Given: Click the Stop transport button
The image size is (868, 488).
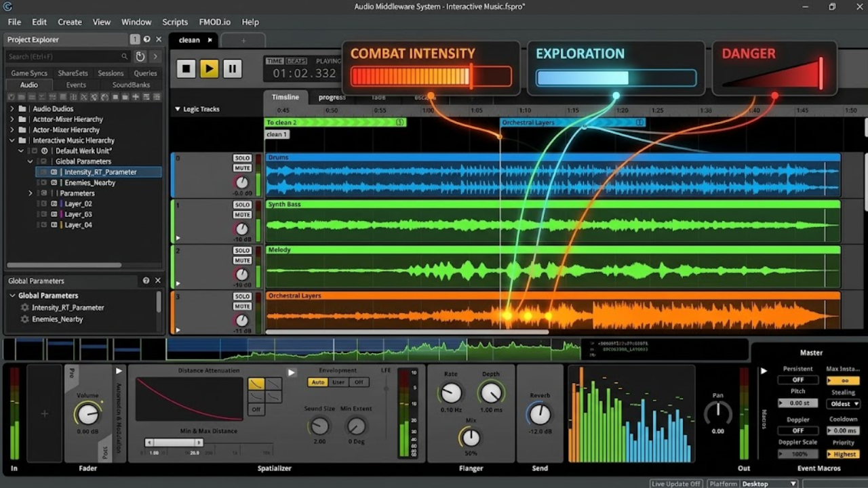Looking at the screenshot, I should point(186,68).
